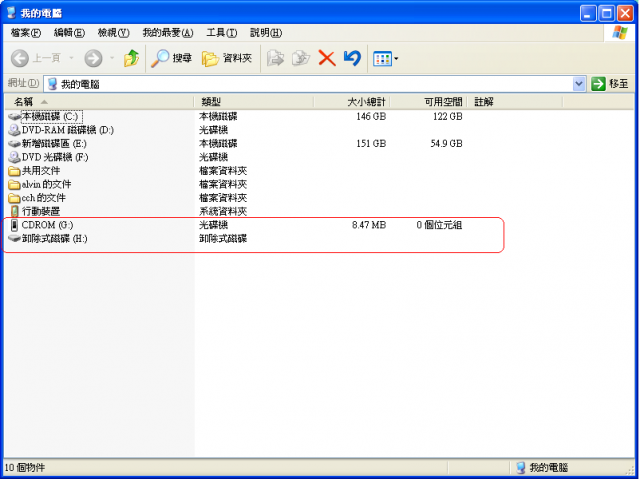This screenshot has height=479, width=640.
Task: Click 151 GB size value
Action: click(371, 144)
